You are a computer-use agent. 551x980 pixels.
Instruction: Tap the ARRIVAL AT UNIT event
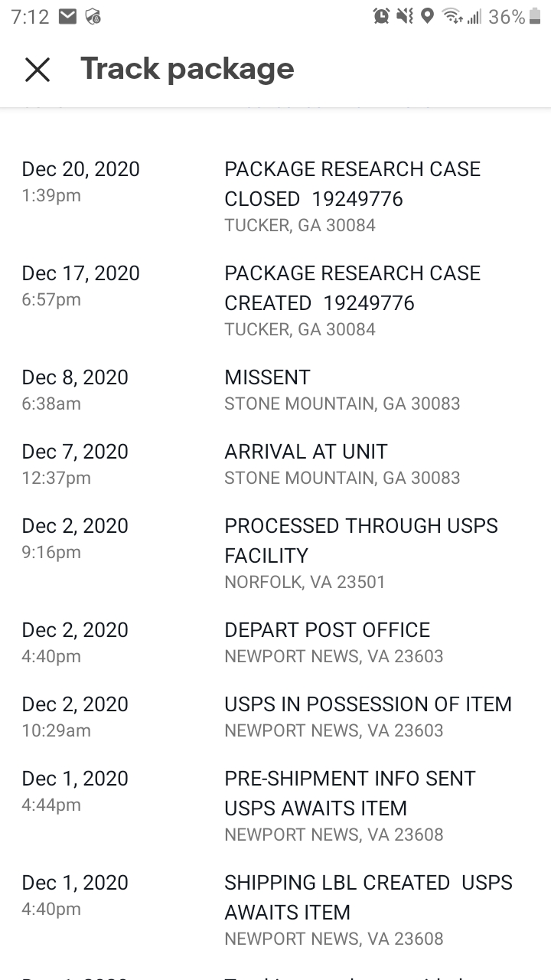[x=305, y=452]
